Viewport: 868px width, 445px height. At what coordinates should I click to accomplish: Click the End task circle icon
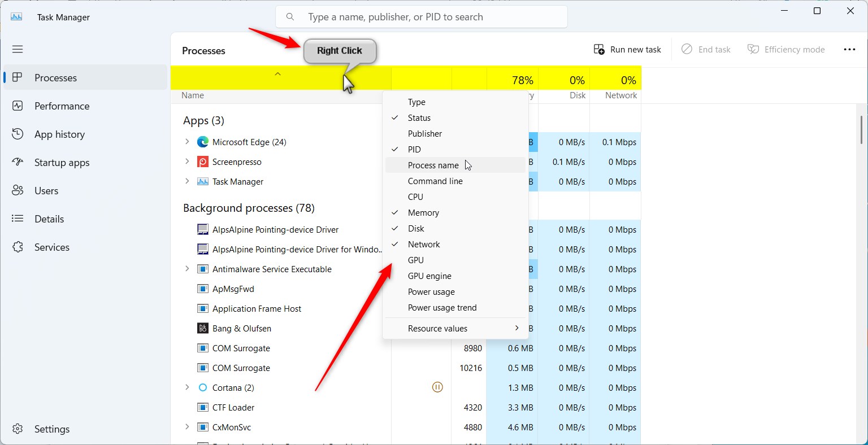[x=687, y=49]
